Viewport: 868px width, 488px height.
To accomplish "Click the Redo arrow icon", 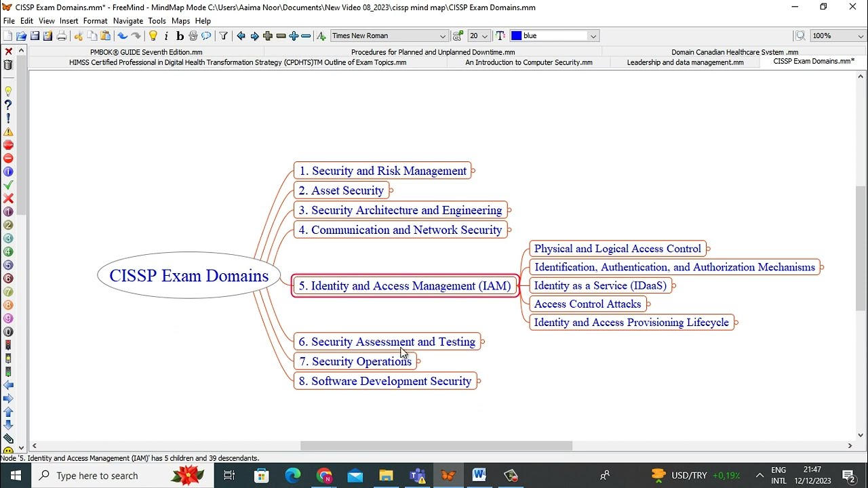I will [x=136, y=36].
